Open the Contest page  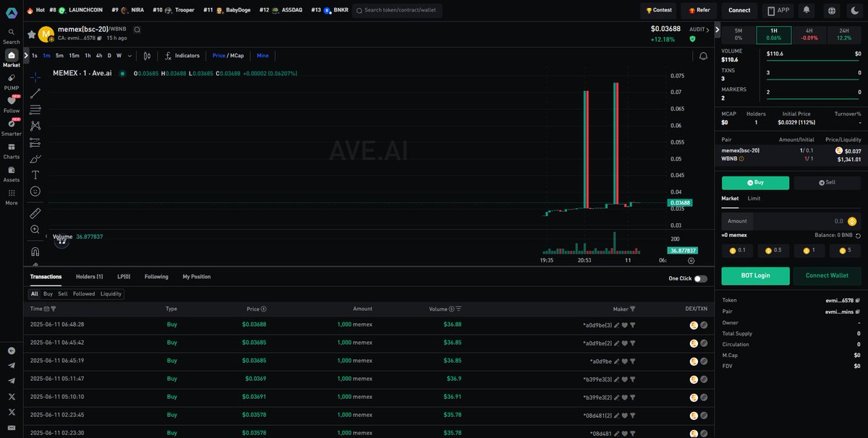658,11
